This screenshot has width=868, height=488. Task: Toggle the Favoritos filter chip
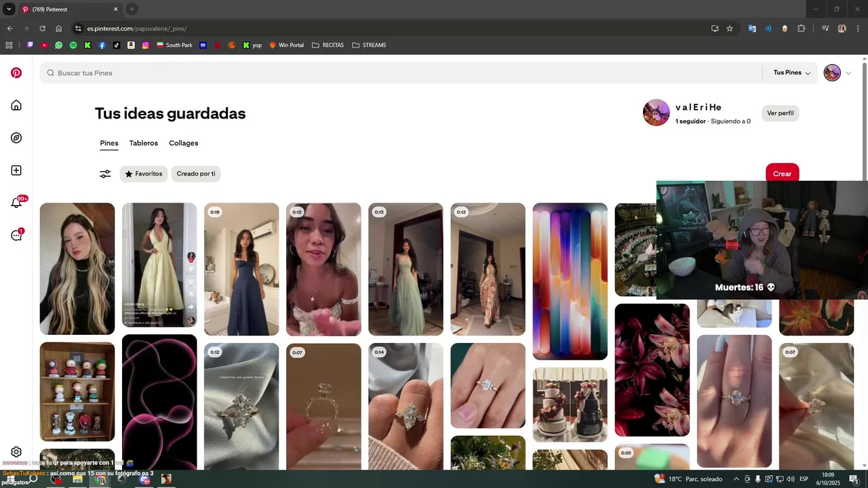click(x=144, y=174)
